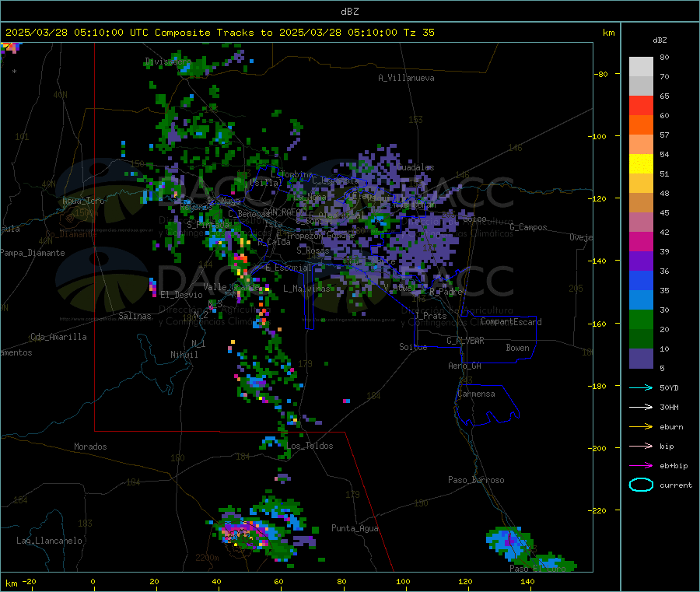Screen dimensions: 700x592
Task: Click the S_Rosas map label
Action: pyautogui.click(x=313, y=250)
